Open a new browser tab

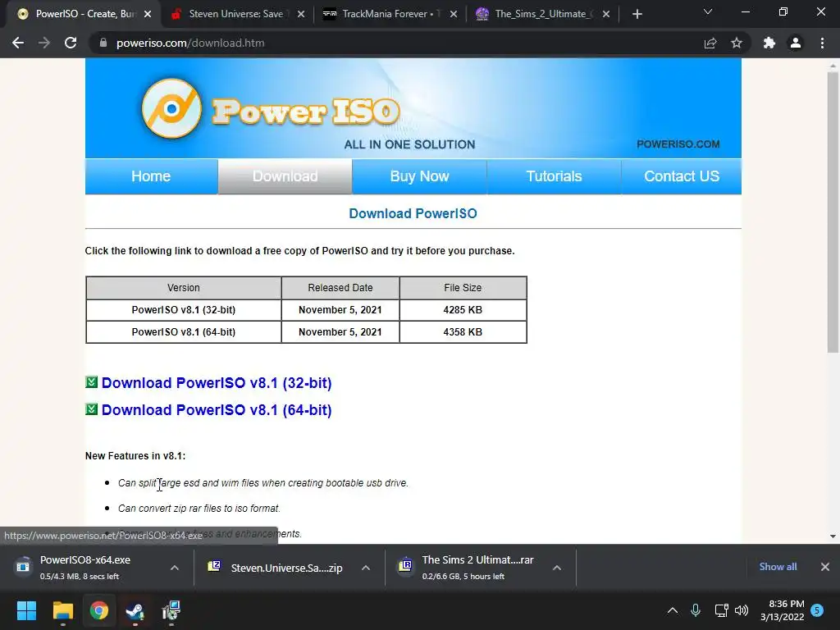pyautogui.click(x=637, y=14)
